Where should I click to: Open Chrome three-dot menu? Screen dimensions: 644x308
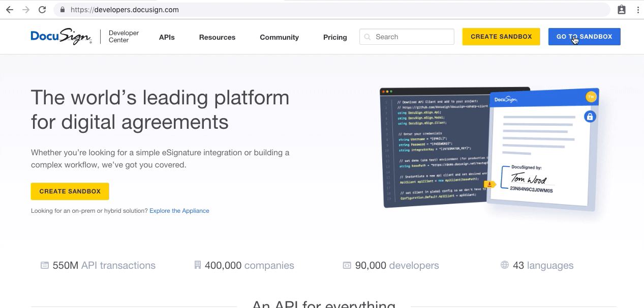click(x=637, y=10)
